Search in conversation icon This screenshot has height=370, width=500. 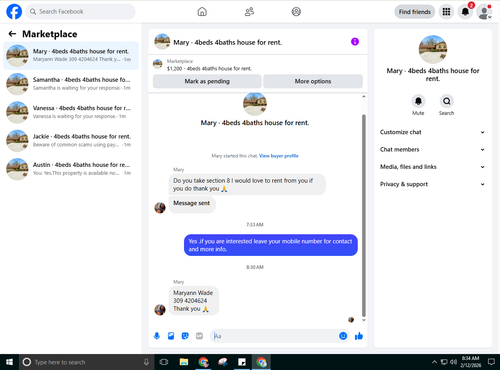pos(446,101)
